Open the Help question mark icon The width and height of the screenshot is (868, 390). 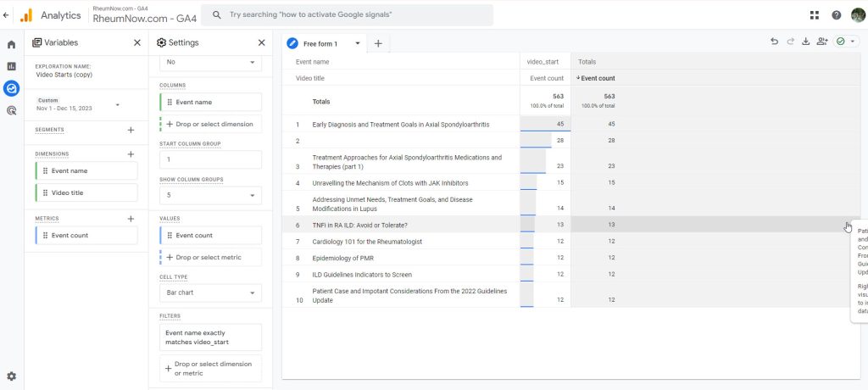(837, 15)
